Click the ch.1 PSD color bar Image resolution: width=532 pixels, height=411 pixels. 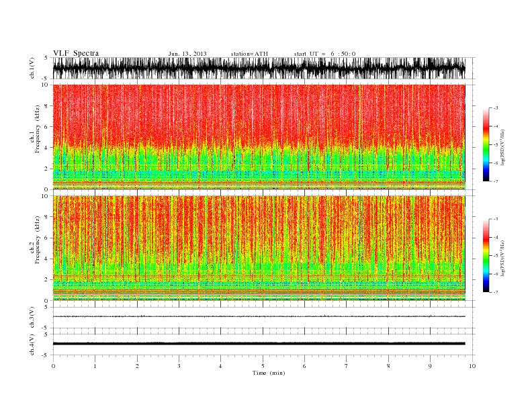[486, 145]
